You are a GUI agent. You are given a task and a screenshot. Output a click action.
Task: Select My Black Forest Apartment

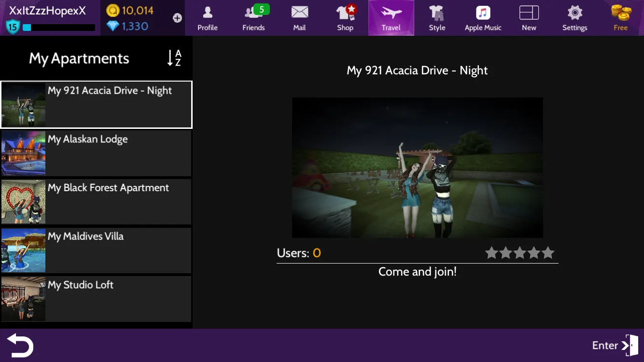(97, 202)
